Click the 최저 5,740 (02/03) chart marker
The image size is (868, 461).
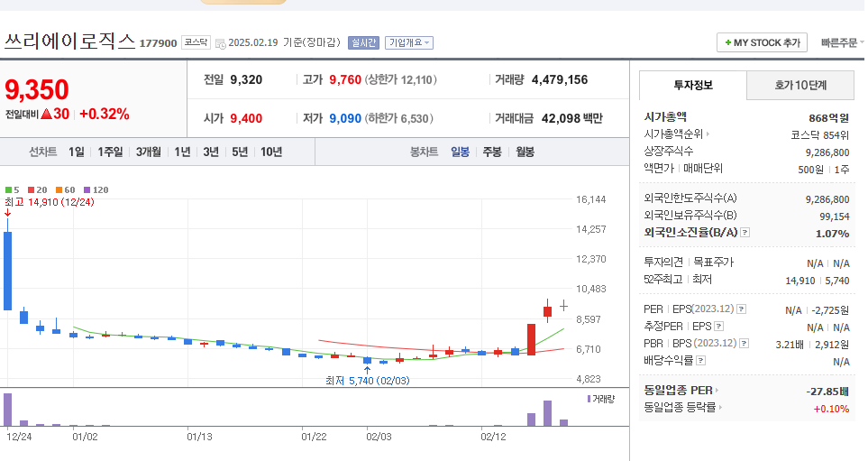368,381
